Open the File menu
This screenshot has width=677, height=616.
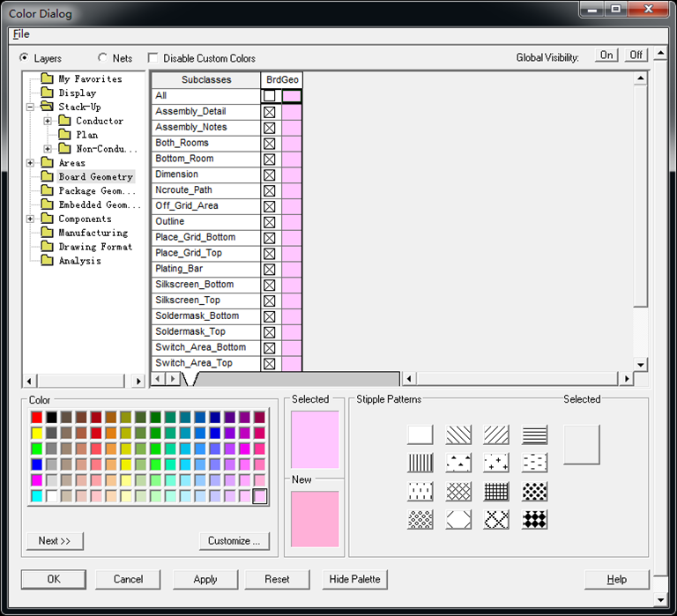[x=21, y=34]
